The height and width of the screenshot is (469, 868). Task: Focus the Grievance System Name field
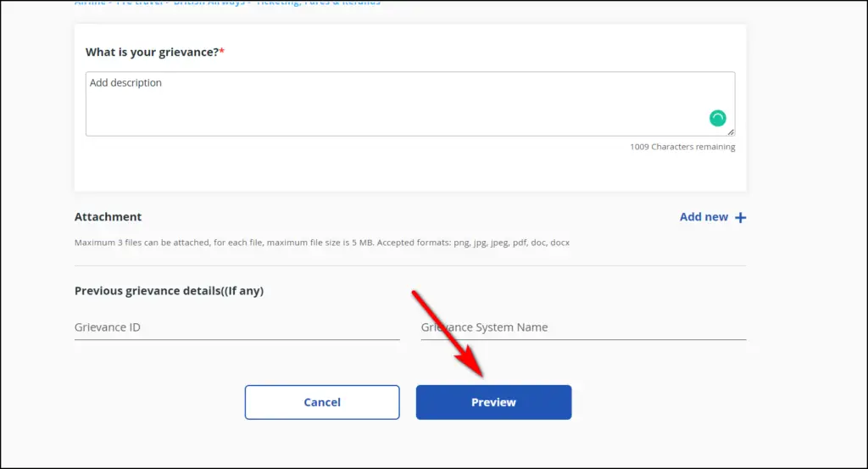(x=583, y=327)
